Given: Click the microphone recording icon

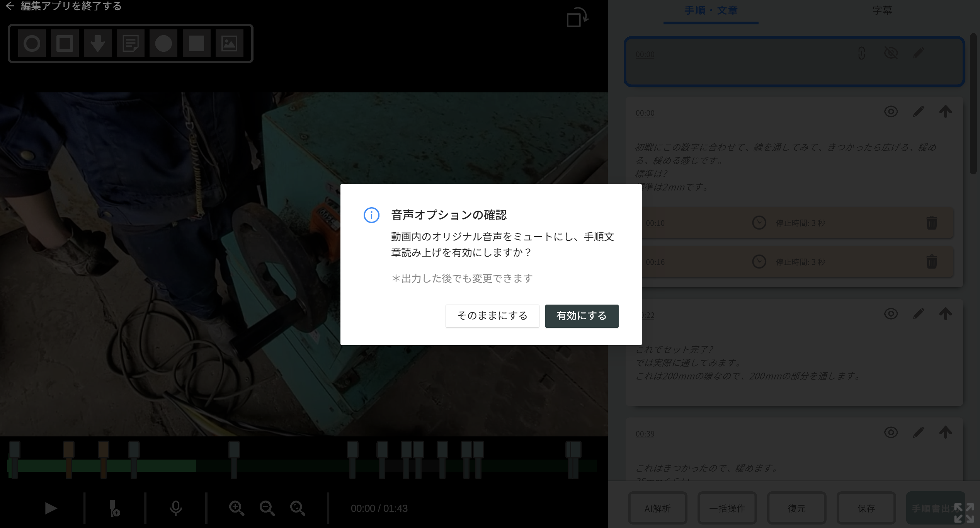Looking at the screenshot, I should [x=175, y=508].
